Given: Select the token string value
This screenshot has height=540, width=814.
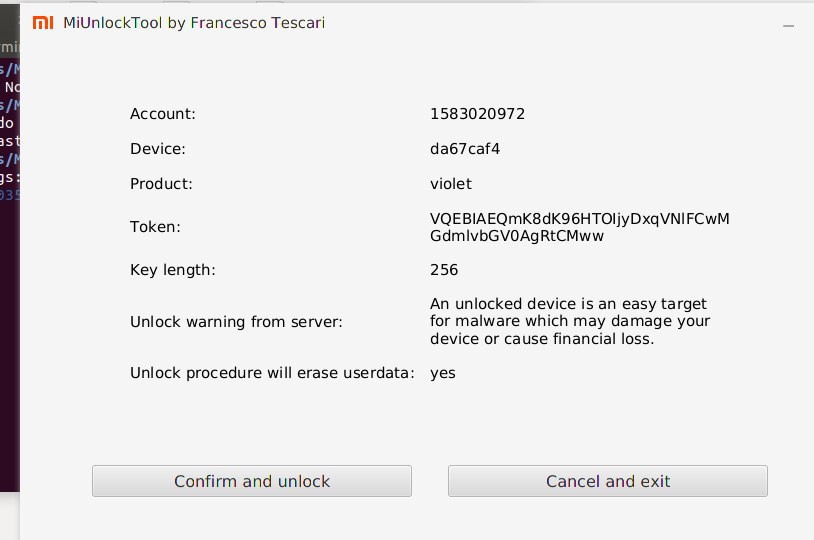Looking at the screenshot, I should (x=580, y=227).
